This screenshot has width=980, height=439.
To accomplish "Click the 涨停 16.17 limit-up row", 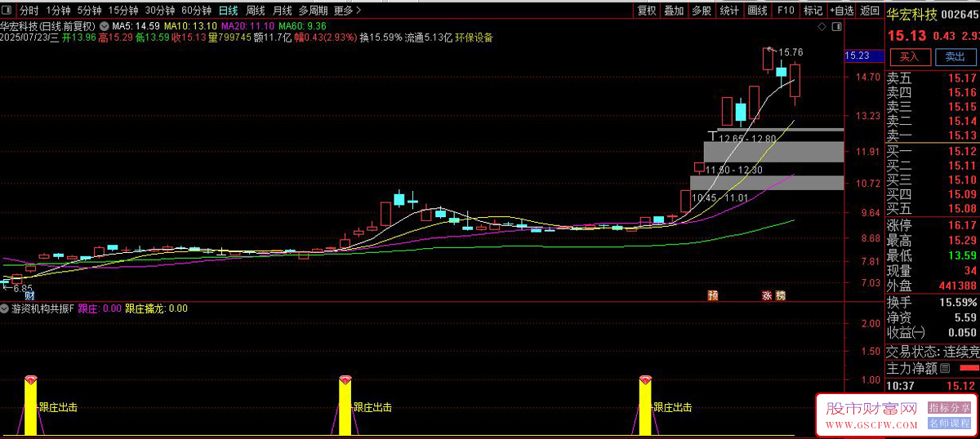I will (x=933, y=225).
